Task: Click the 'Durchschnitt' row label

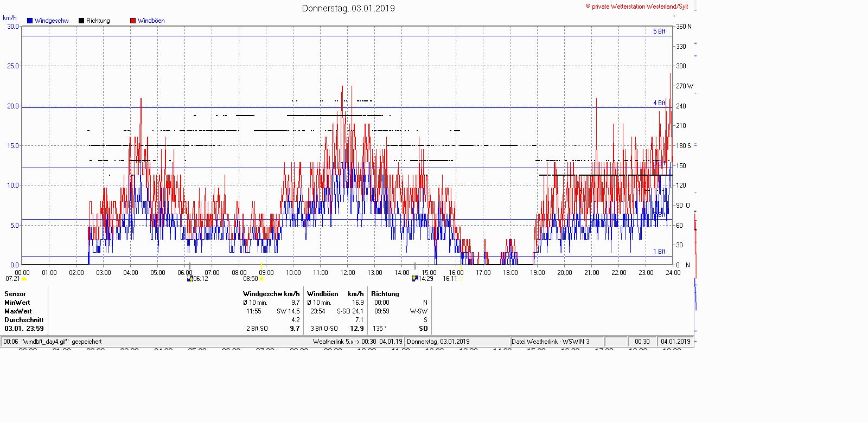Action: click(x=24, y=320)
